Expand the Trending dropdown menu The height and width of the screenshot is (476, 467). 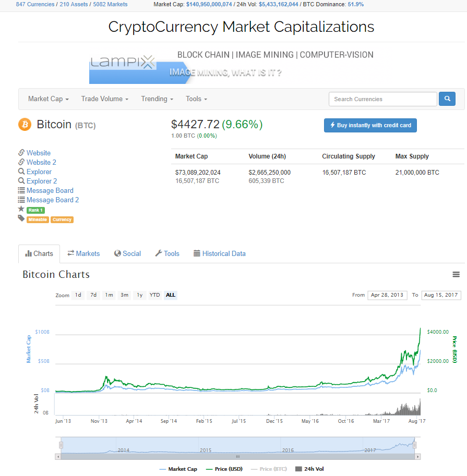point(157,99)
